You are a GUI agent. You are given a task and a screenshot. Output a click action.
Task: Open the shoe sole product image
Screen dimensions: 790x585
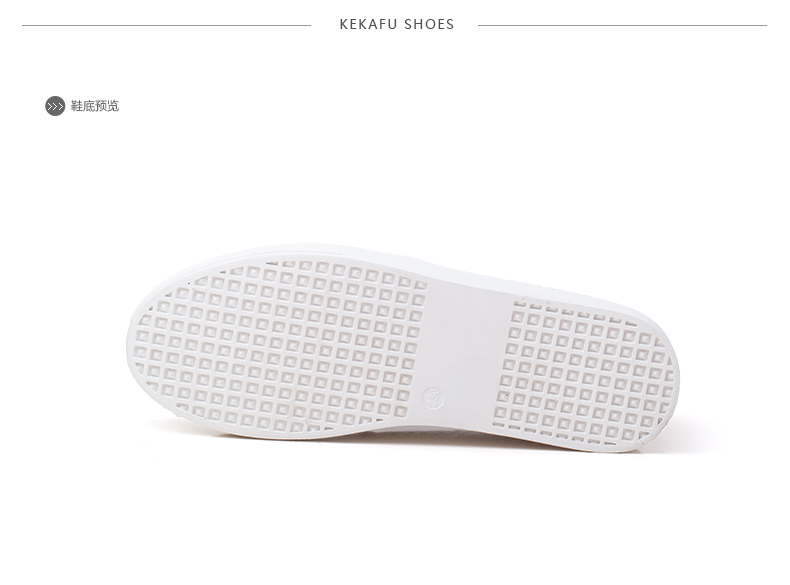coord(403,348)
